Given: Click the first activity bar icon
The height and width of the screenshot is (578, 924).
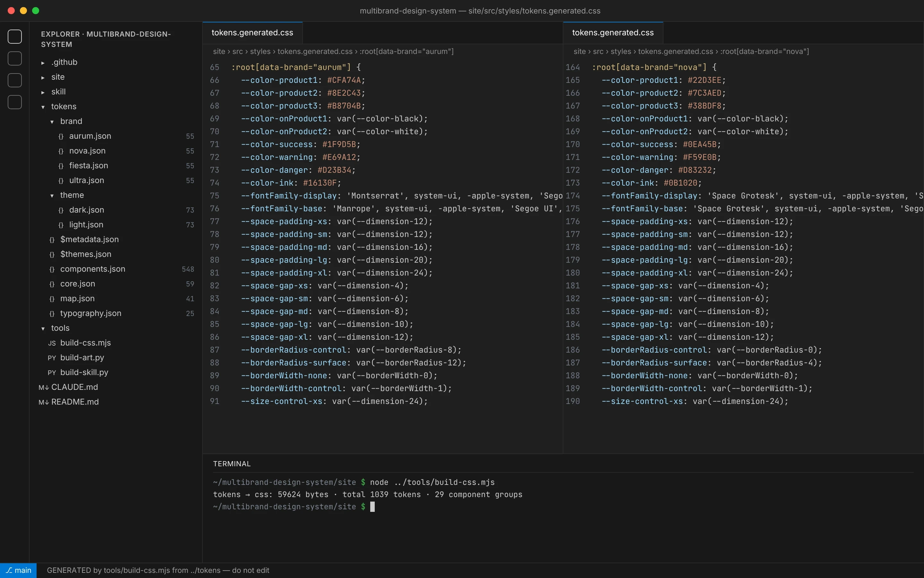Looking at the screenshot, I should pyautogui.click(x=14, y=37).
